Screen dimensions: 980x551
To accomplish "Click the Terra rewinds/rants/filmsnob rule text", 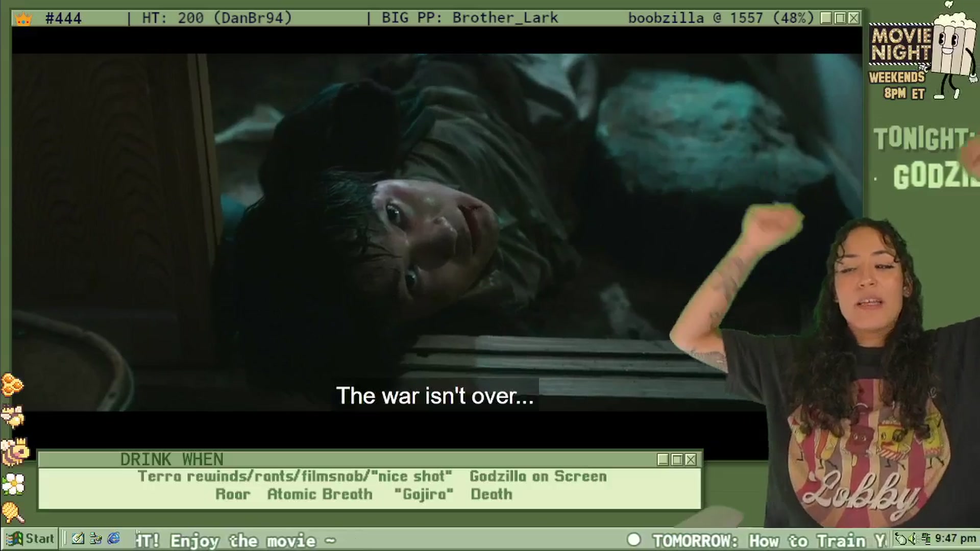I will click(295, 477).
